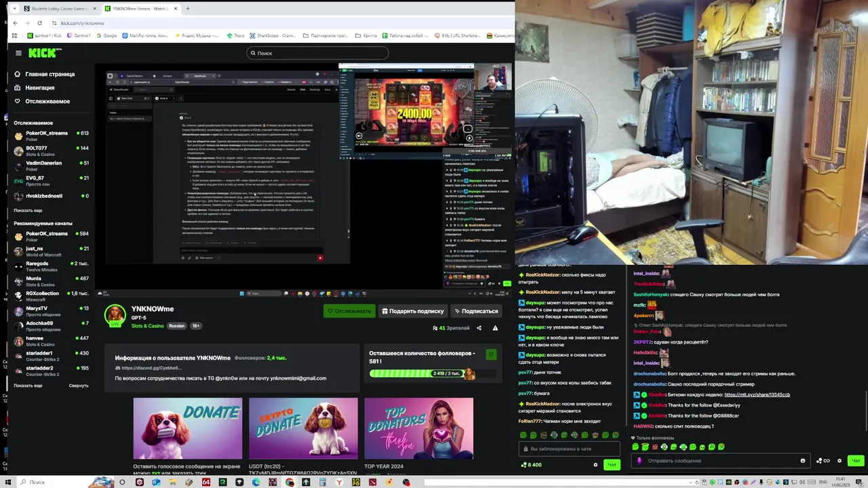Open MarysTV recommended channel
This screenshot has height=488, width=868.
[52, 310]
